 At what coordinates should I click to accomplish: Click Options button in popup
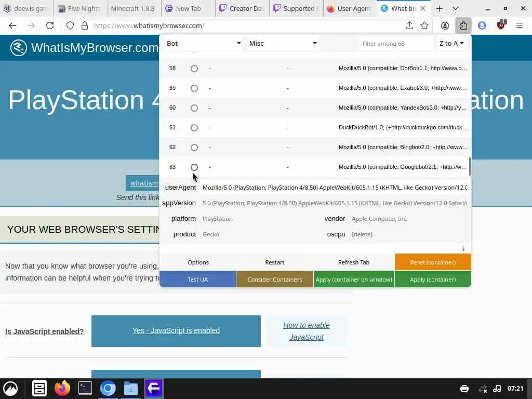(198, 262)
